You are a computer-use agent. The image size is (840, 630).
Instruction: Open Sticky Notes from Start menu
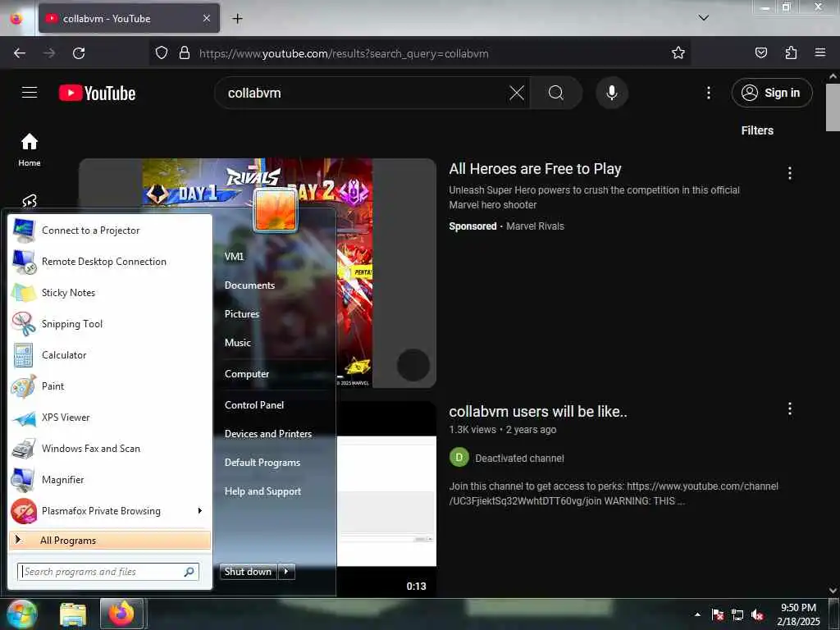click(x=110, y=293)
